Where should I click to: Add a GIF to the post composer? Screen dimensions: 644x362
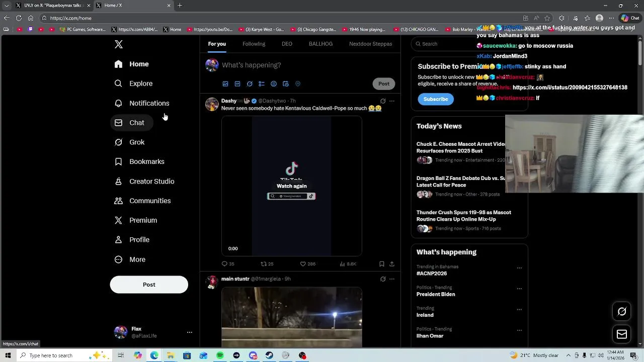[237, 84]
